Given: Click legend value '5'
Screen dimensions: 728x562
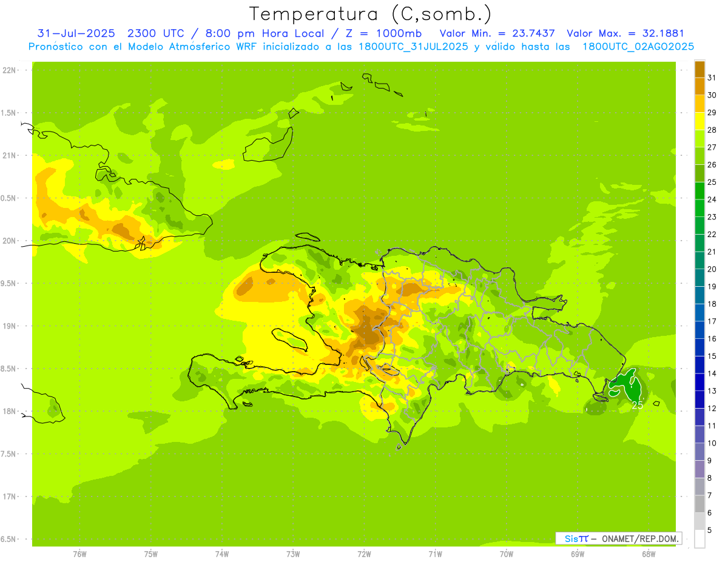Looking at the screenshot, I should pyautogui.click(x=710, y=530).
